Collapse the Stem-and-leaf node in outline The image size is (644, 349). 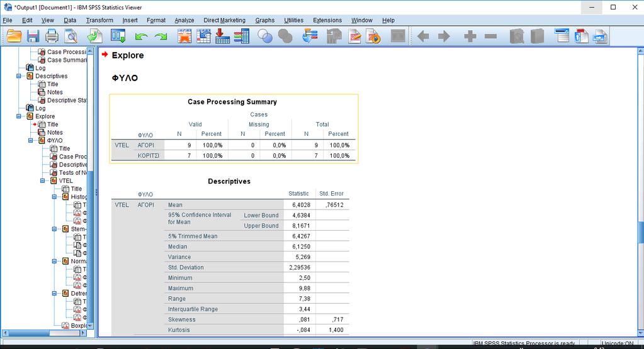point(54,229)
